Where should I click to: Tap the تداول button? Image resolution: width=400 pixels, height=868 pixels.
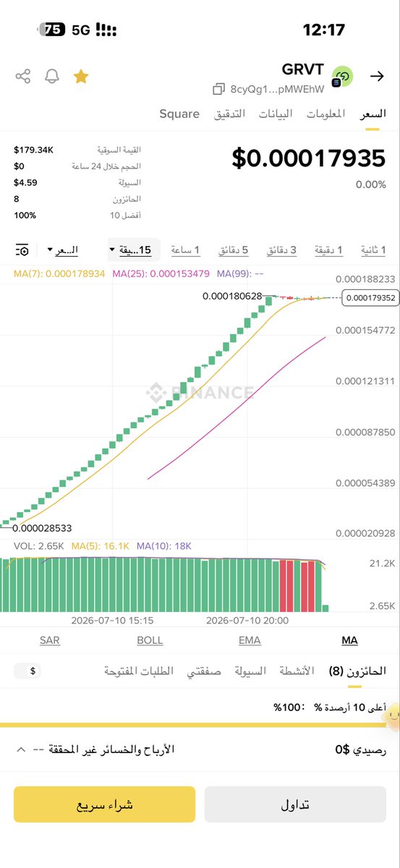[x=295, y=804]
